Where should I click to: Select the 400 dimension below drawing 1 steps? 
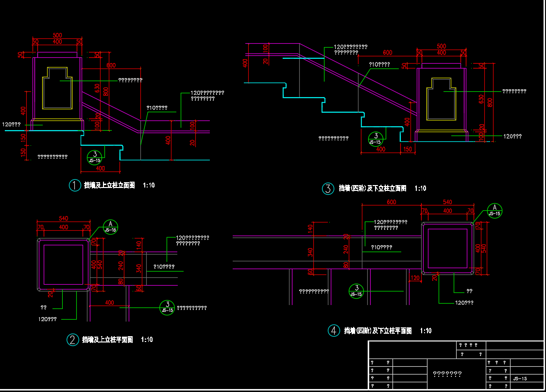(100, 169)
